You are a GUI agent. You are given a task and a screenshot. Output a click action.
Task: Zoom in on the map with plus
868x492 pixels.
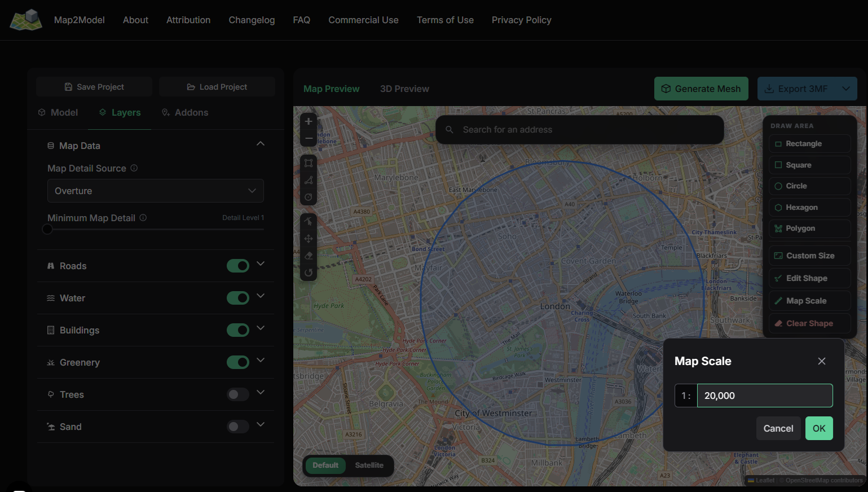[309, 121]
